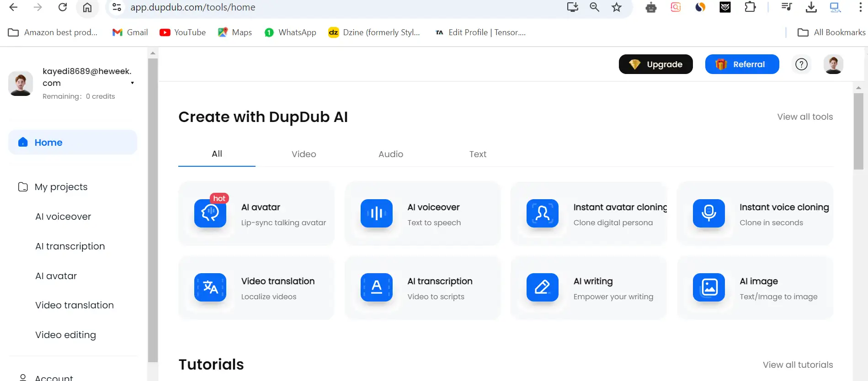Click the sidebar user avatar picture
The width and height of the screenshot is (868, 381).
coord(21,84)
